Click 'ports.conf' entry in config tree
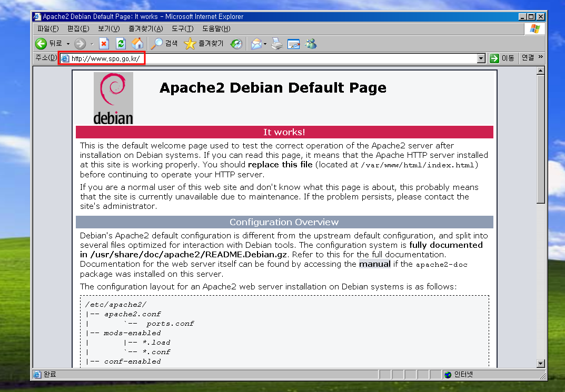Screen dimensions: 565x392 coord(170,324)
